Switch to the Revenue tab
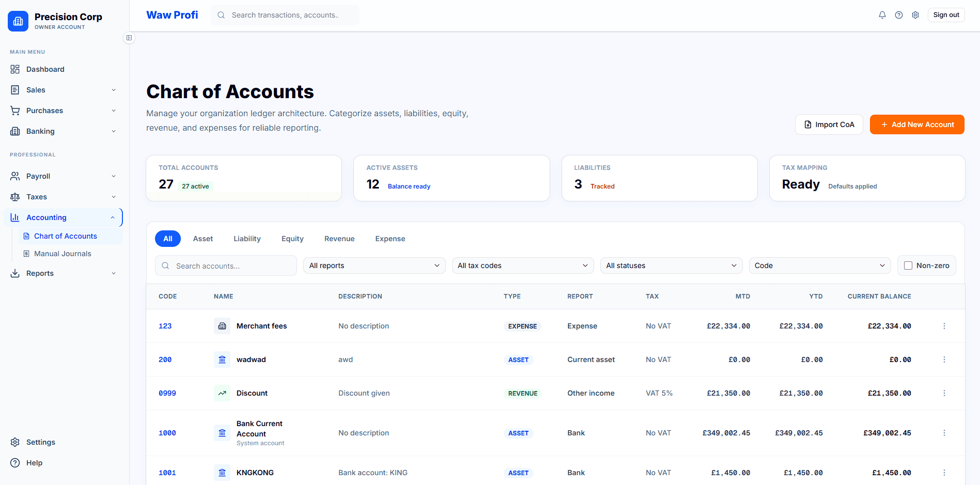The width and height of the screenshot is (980, 485). point(339,239)
